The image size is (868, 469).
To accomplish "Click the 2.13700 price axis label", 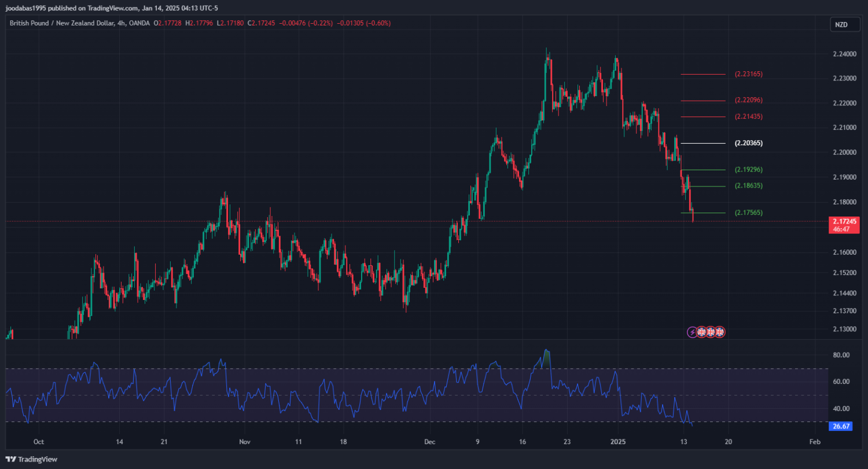I will [844, 310].
